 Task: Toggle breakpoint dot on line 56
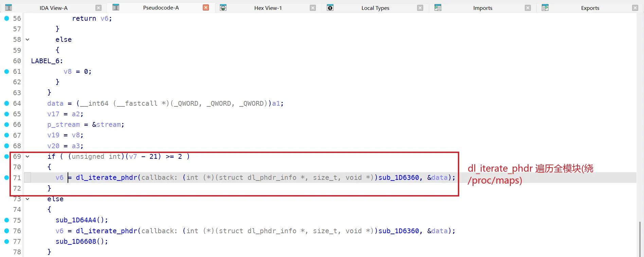click(x=6, y=18)
